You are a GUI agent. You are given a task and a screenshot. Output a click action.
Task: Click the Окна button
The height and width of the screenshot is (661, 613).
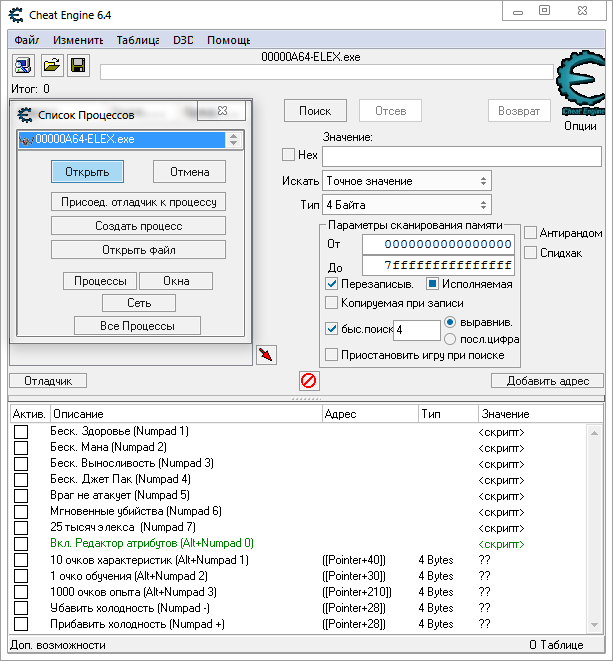point(176,281)
